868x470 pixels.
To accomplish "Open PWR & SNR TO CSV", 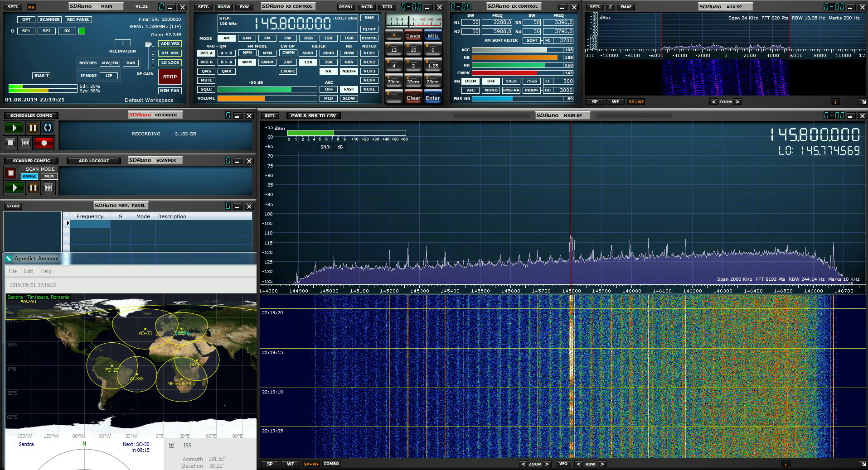I will [x=314, y=115].
